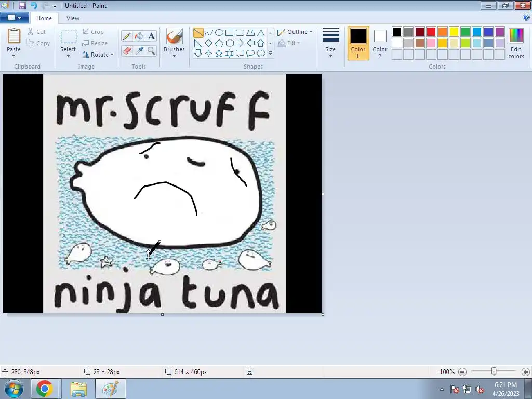The width and height of the screenshot is (532, 399).
Task: Expand the shapes gallery More arrow
Action: coord(270,54)
